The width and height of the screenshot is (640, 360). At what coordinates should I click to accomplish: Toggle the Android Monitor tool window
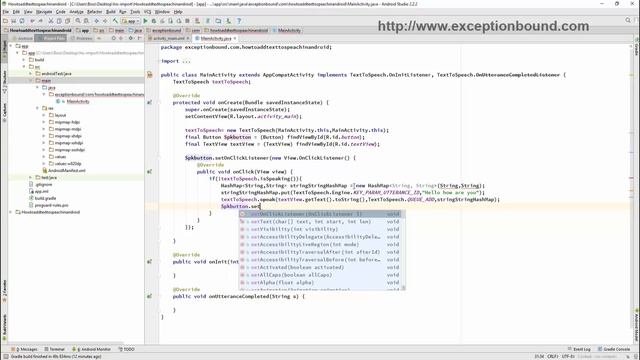click(x=91, y=349)
